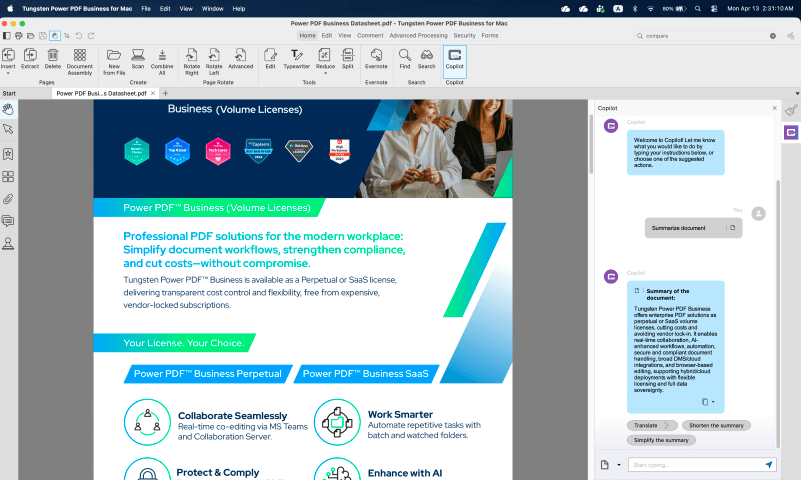
Task: Select the Start document tab
Action: coord(9,93)
